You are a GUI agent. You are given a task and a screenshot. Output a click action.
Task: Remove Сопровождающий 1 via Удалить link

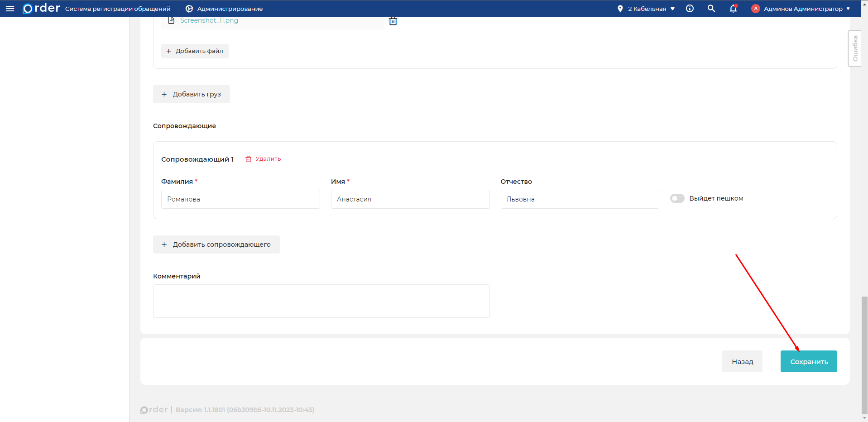tap(263, 159)
